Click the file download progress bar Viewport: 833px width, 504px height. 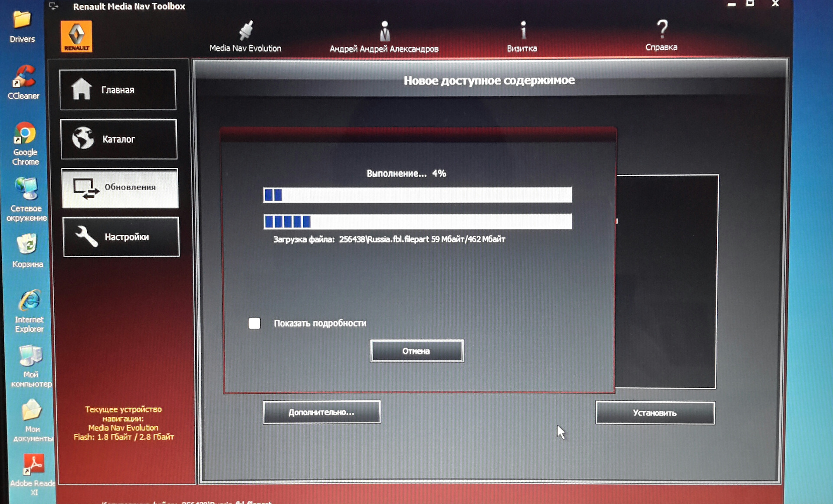pos(417,222)
